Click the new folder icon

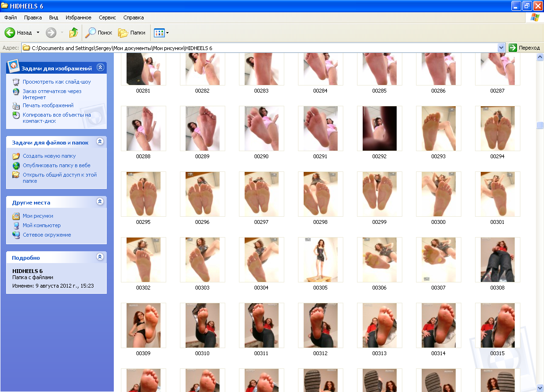pos(16,156)
